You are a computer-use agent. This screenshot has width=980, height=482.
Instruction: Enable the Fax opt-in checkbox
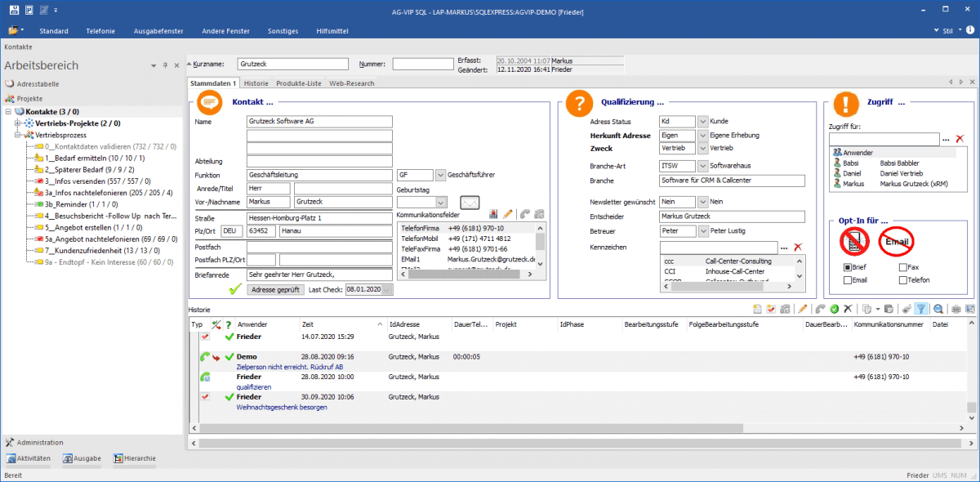click(902, 267)
